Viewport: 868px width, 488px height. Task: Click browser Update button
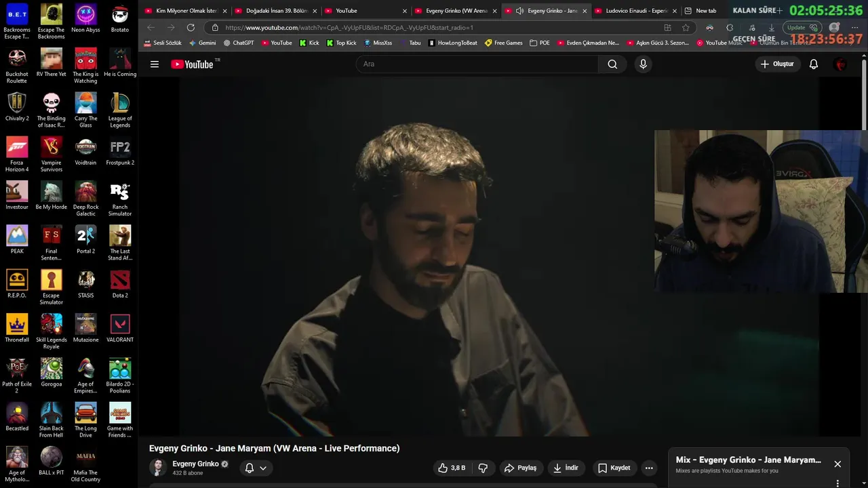[803, 28]
